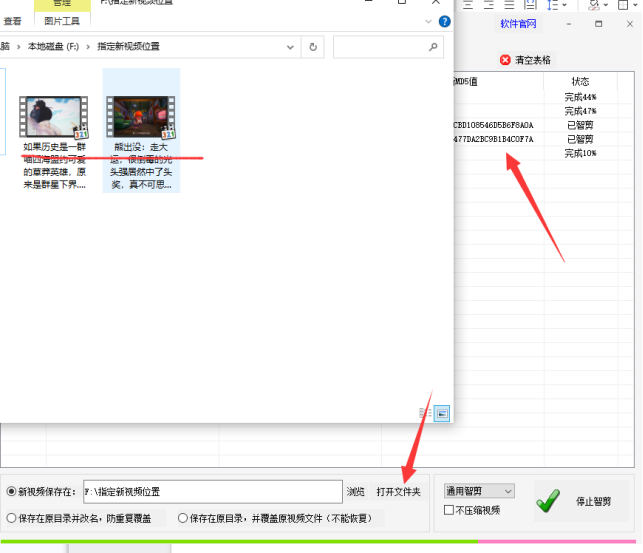Click the distributed alignment icon in toolbar
Viewport: 643px width, 553px height.
pos(530,5)
